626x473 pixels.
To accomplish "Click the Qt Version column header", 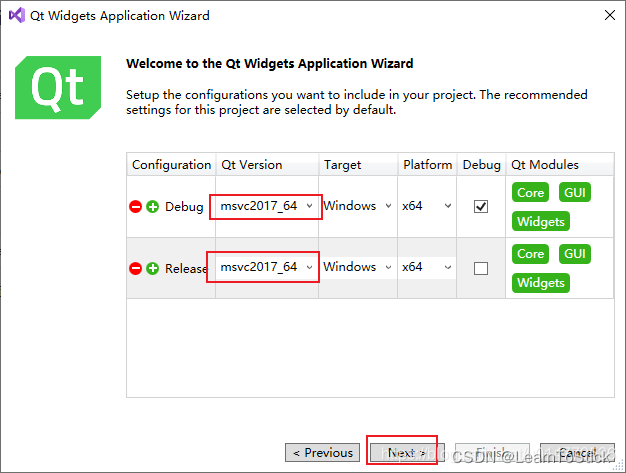I will point(267,164).
